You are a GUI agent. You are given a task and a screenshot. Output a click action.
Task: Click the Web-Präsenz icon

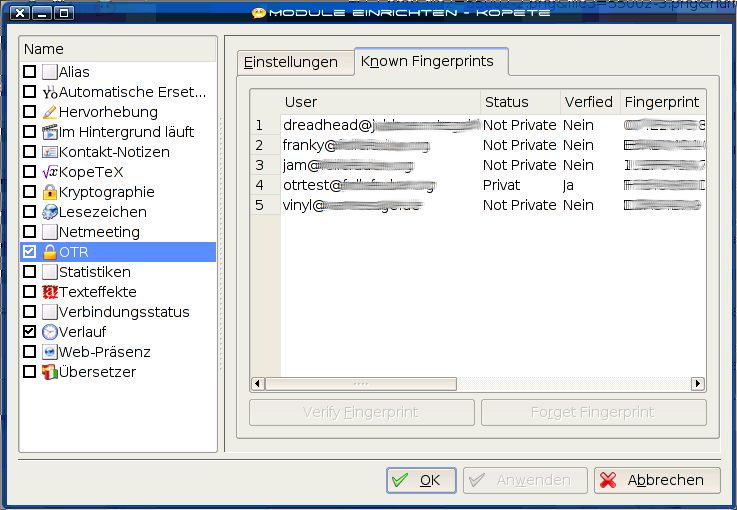pyautogui.click(x=49, y=352)
